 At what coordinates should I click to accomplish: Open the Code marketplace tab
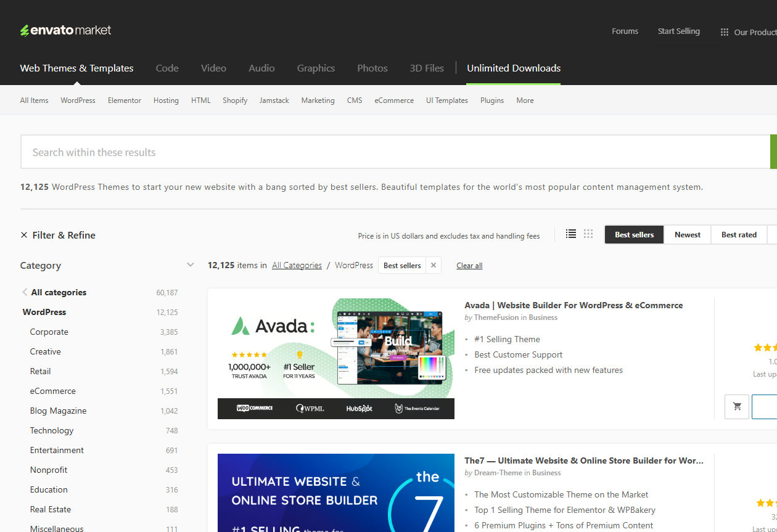167,68
